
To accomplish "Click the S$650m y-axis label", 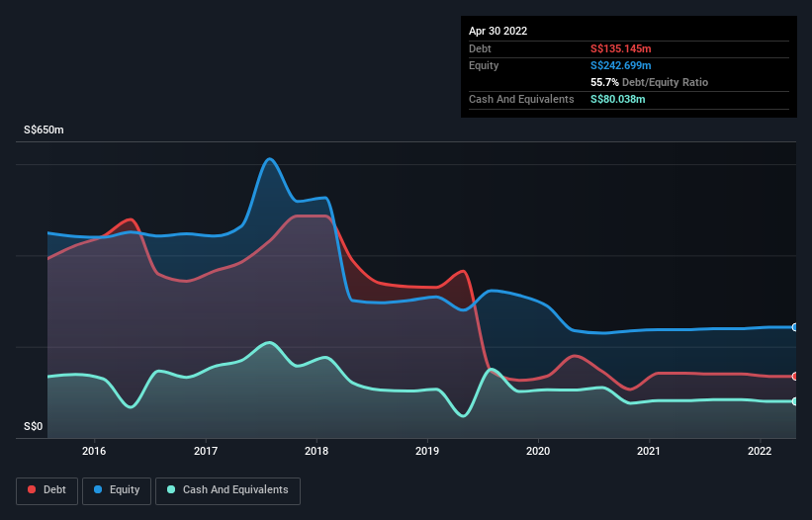I will [44, 130].
